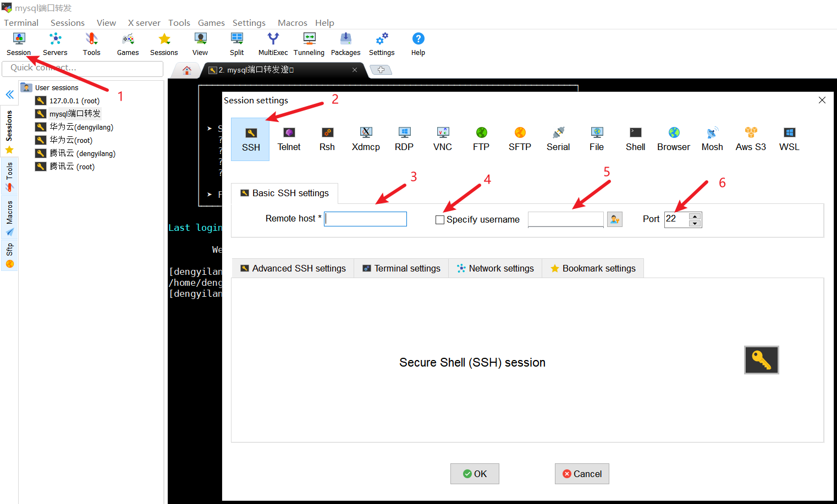Select the Xdmcp session type
The height and width of the screenshot is (504, 837).
[x=366, y=139]
